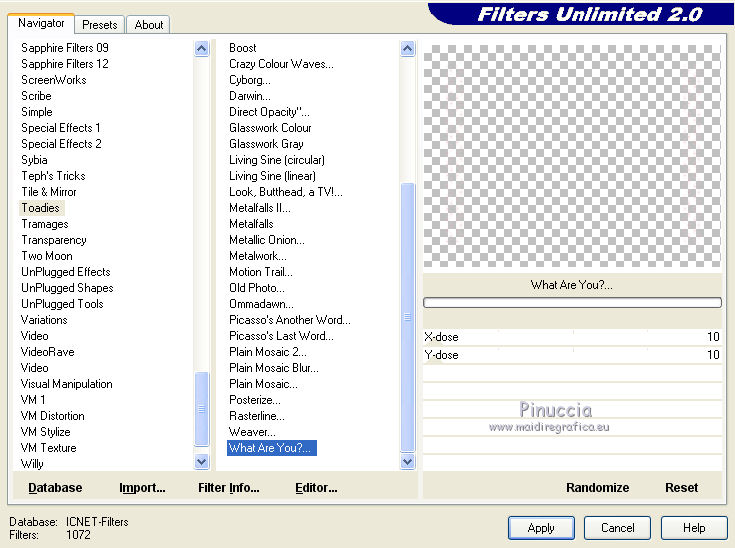Choose the Scribe category
The width and height of the screenshot is (735, 548).
pyautogui.click(x=36, y=96)
